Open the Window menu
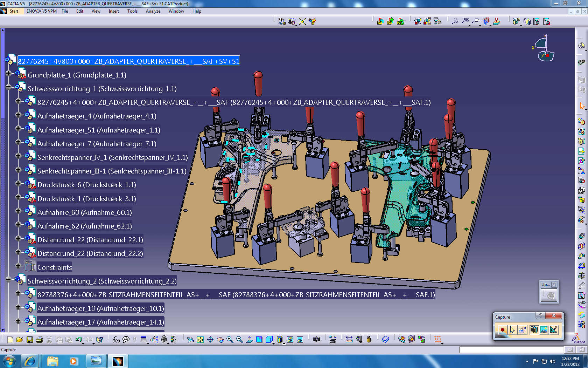Viewport: 588px width, 368px height. coord(176,11)
